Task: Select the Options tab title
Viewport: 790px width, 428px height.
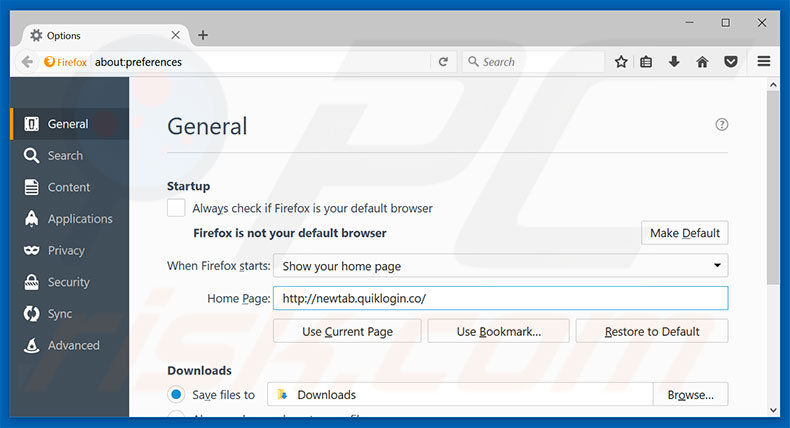Action: (63, 36)
